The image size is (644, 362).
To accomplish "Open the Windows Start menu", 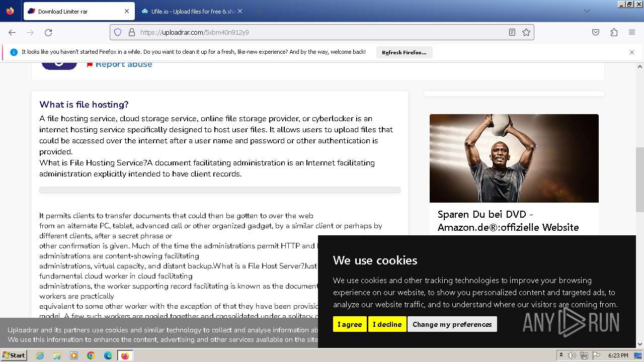I will pos(14,355).
